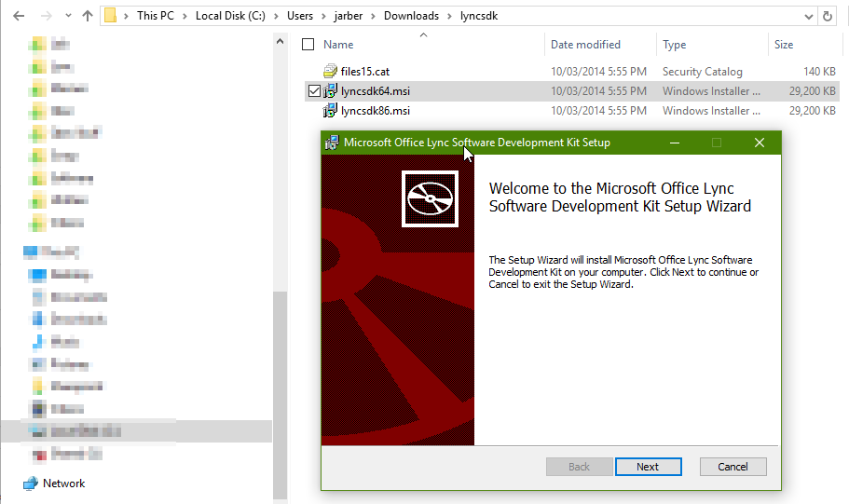Screen dimensions: 849x504
Task: Open Network in the navigation pane
Action: click(64, 484)
